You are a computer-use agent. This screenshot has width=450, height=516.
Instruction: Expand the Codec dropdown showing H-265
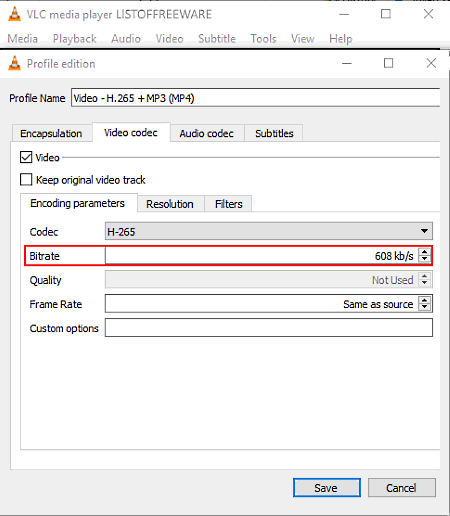(x=269, y=231)
